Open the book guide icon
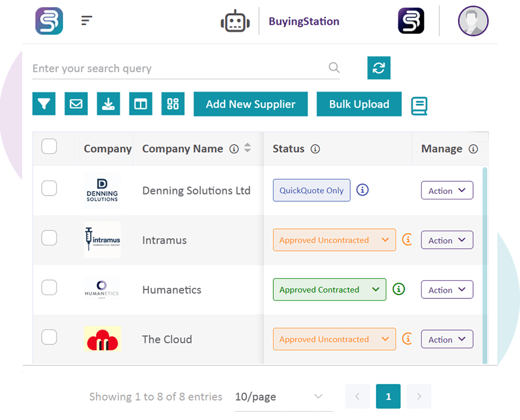Image resolution: width=520 pixels, height=420 pixels. 419,106
